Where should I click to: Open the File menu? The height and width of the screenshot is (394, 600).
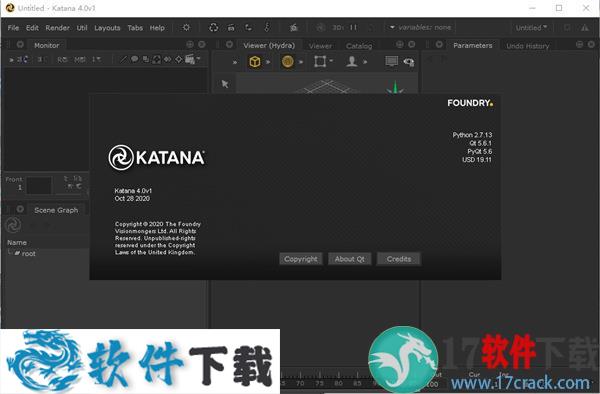click(x=13, y=28)
